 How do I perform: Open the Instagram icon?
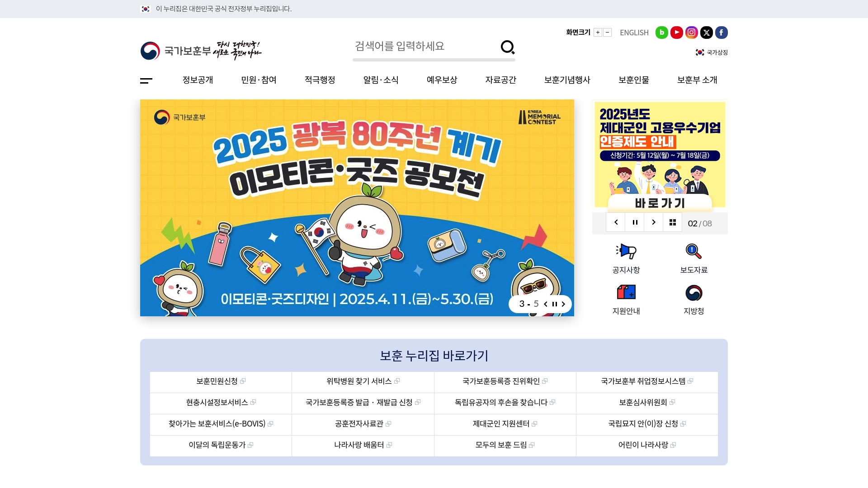tap(691, 33)
